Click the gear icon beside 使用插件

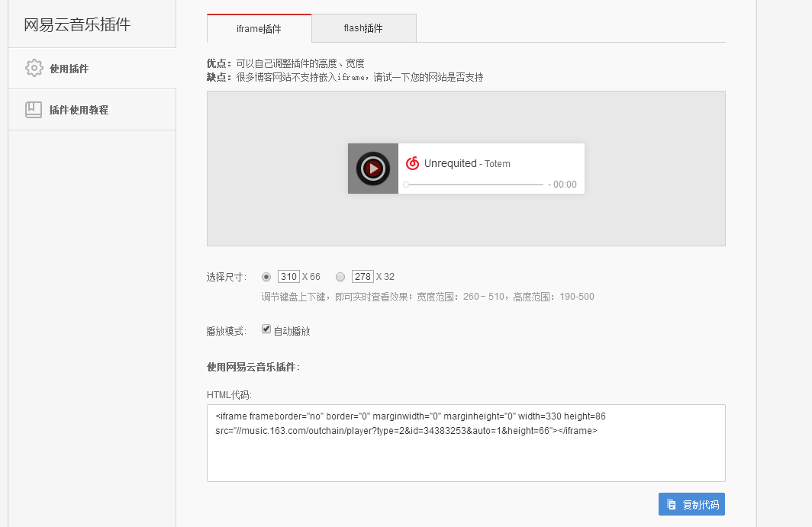click(x=34, y=68)
